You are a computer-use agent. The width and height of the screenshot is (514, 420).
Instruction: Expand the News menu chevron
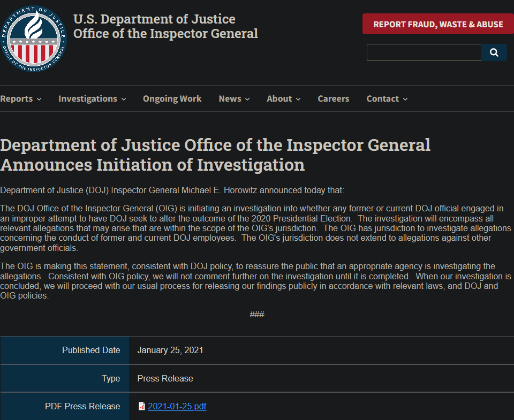[x=247, y=99]
